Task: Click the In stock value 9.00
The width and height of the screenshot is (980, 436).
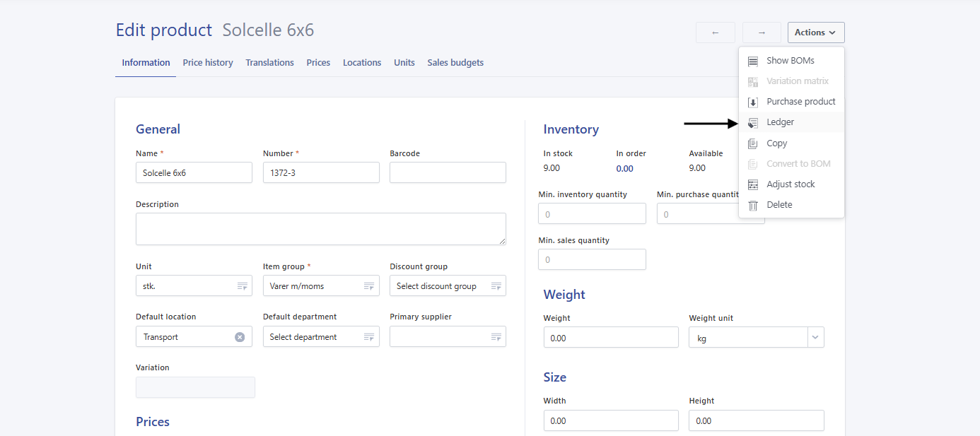Action: coord(552,168)
